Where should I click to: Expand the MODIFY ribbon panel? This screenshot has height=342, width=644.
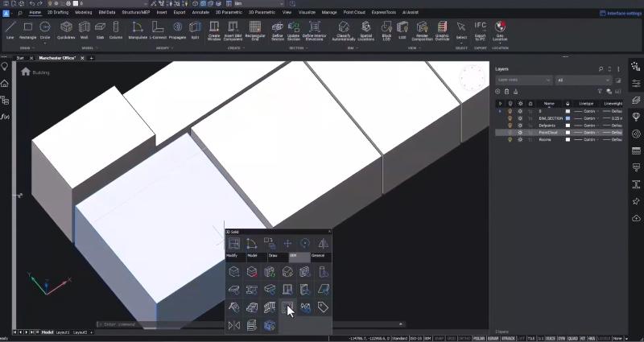164,48
